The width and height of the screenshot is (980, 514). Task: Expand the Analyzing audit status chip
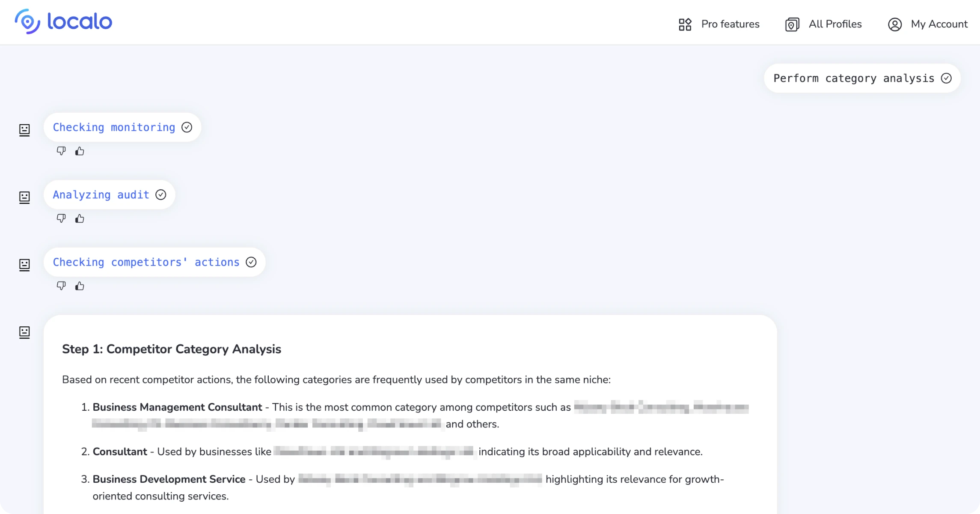pos(109,194)
